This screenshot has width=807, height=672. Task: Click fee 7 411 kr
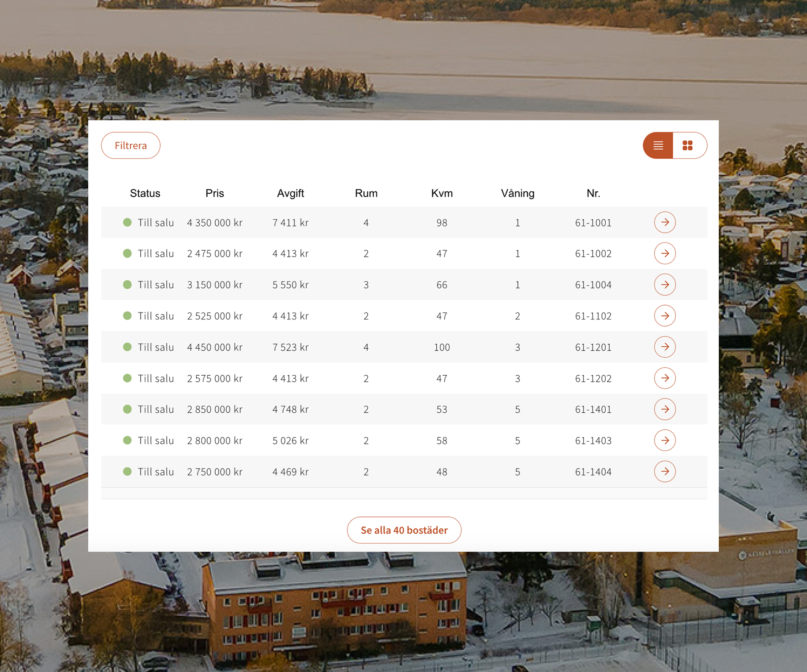click(290, 223)
